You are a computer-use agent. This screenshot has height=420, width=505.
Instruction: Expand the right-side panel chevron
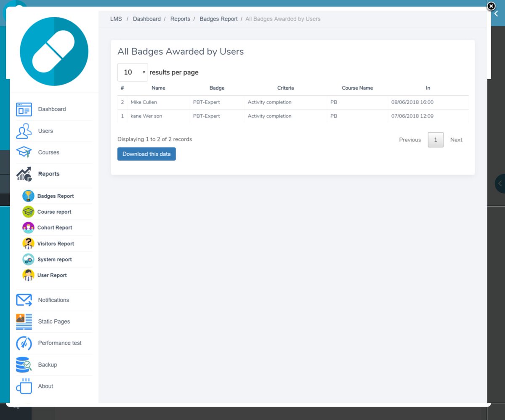[500, 183]
